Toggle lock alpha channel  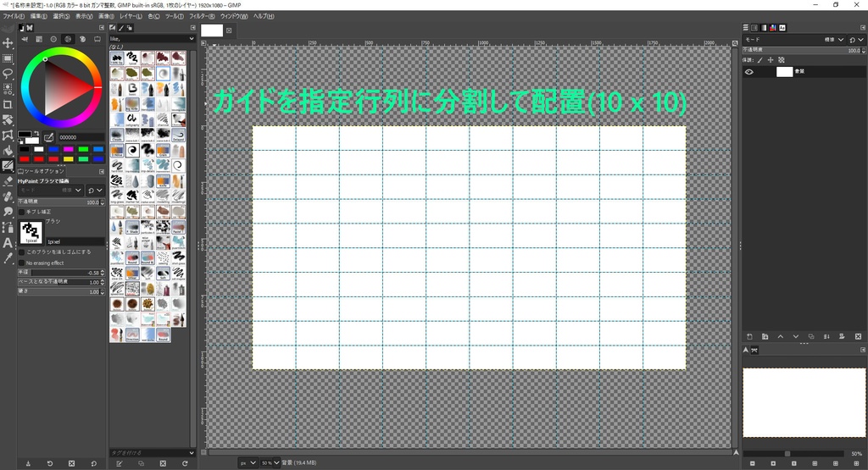[781, 60]
